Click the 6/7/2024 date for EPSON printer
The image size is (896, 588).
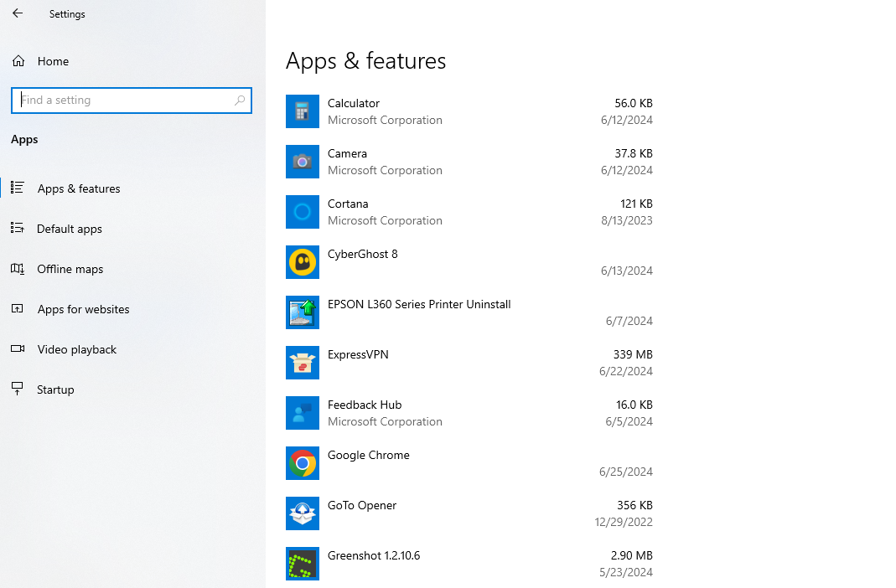pyautogui.click(x=629, y=321)
